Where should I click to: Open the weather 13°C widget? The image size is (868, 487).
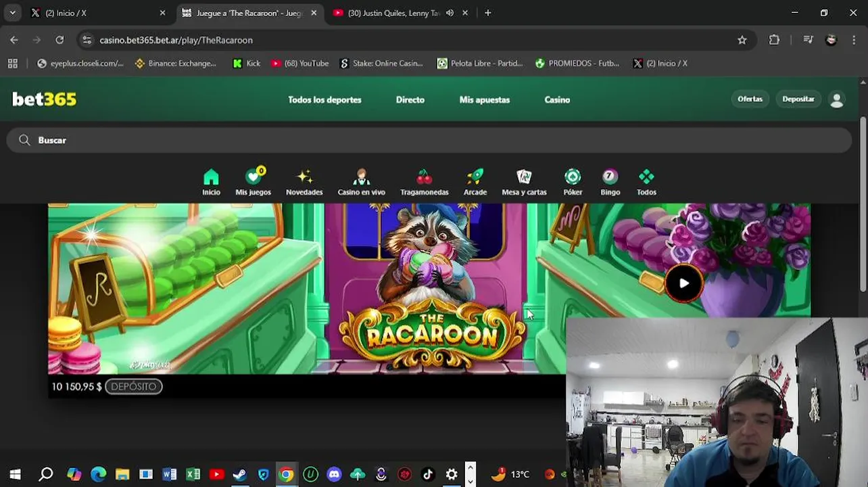511,474
